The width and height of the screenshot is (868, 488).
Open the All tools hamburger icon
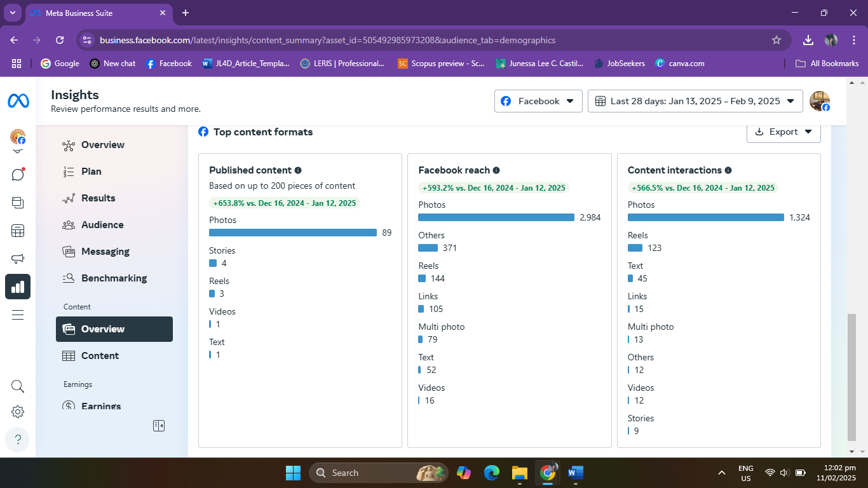[18, 315]
